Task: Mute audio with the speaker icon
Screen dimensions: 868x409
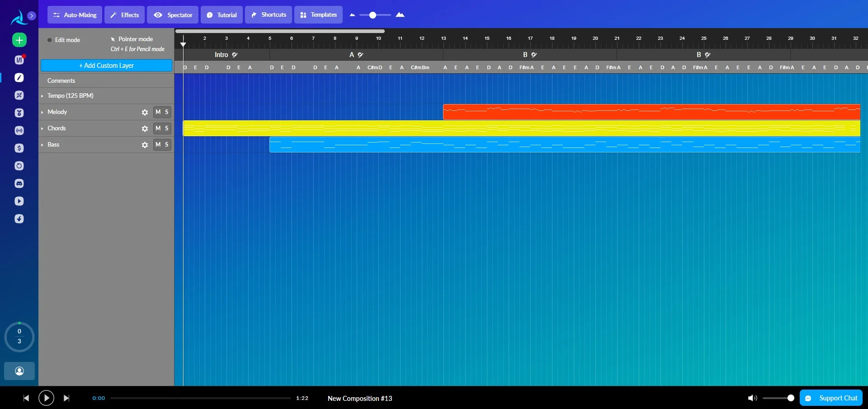Action: (752, 398)
